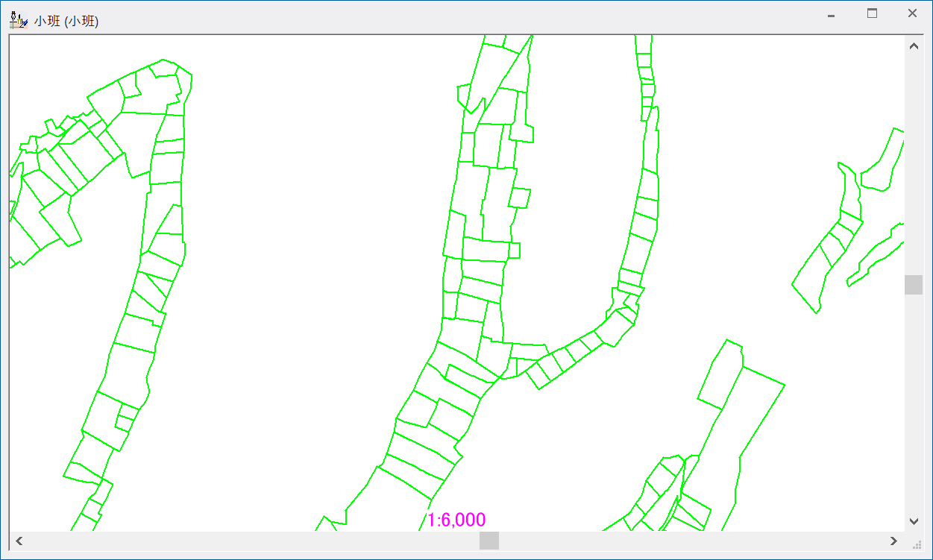The width and height of the screenshot is (933, 560).
Task: Click the horizontal scrollbar right arrow
Action: pos(893,541)
